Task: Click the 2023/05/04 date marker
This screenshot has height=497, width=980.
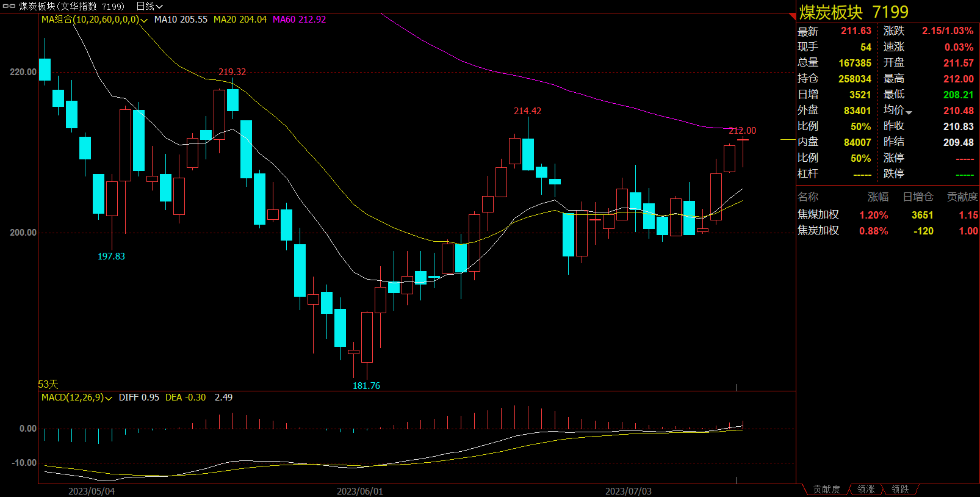Action: tap(92, 491)
